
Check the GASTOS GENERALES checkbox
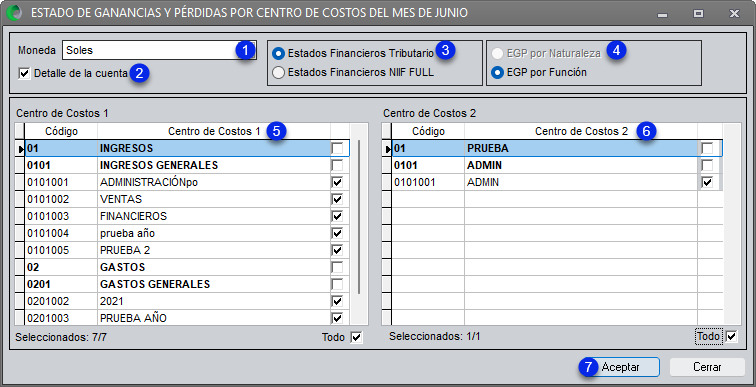(x=338, y=284)
